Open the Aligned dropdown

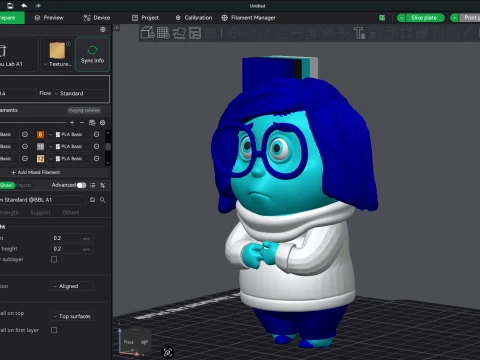pyautogui.click(x=72, y=286)
